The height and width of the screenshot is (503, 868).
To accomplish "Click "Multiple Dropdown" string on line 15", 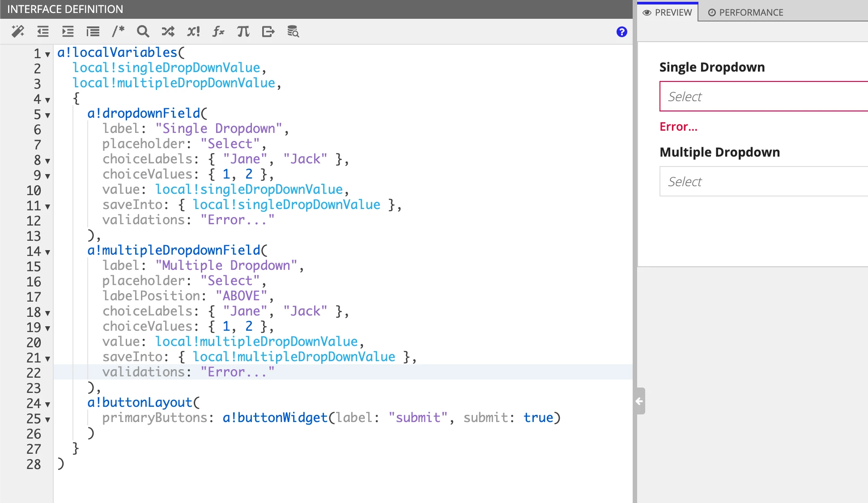I will click(x=226, y=266).
